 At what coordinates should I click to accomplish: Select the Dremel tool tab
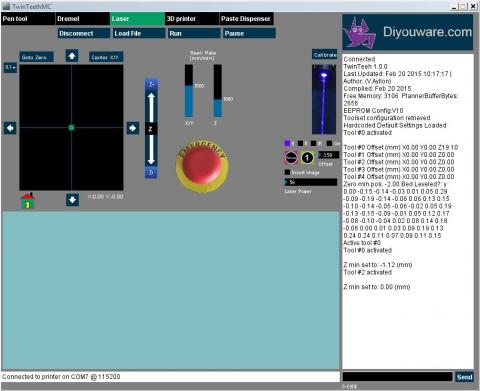(82, 19)
